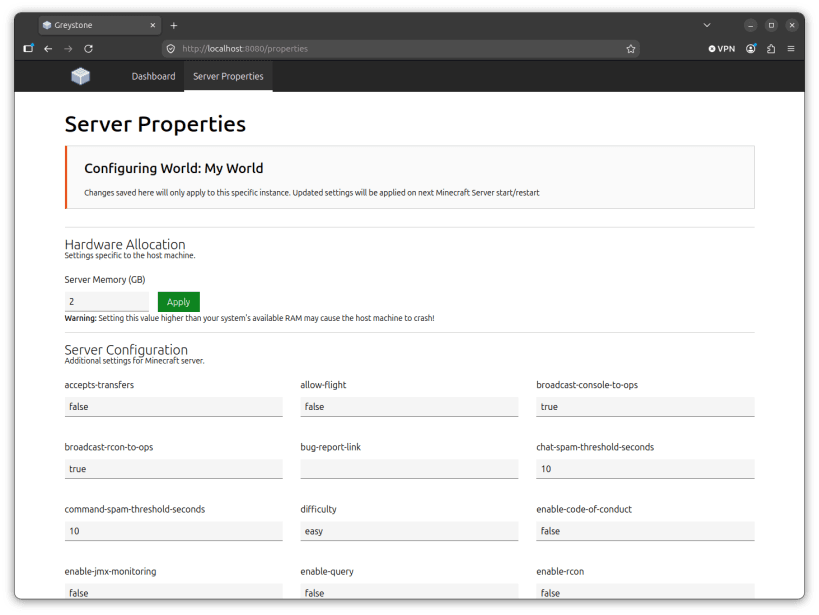Go back with the browser back arrow
Image resolution: width=819 pixels, height=615 pixels.
point(48,49)
